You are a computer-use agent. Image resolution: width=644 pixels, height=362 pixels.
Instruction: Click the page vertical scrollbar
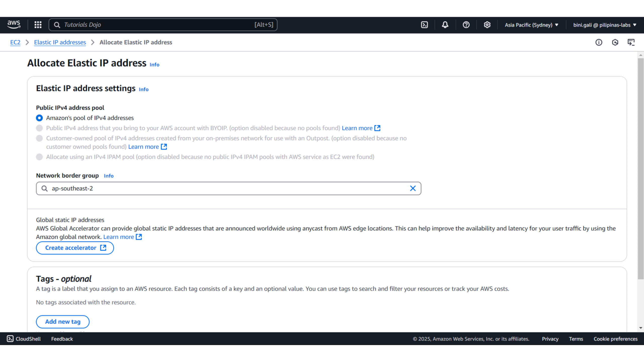pyautogui.click(x=640, y=168)
